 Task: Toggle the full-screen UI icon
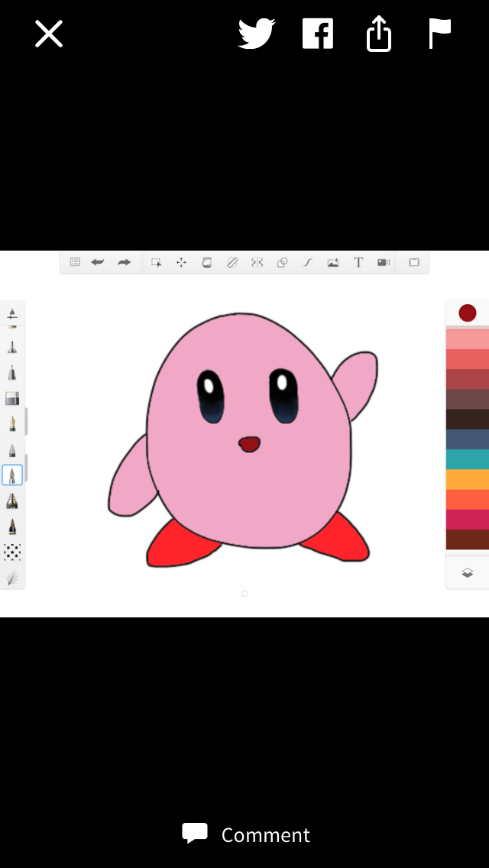coord(414,262)
